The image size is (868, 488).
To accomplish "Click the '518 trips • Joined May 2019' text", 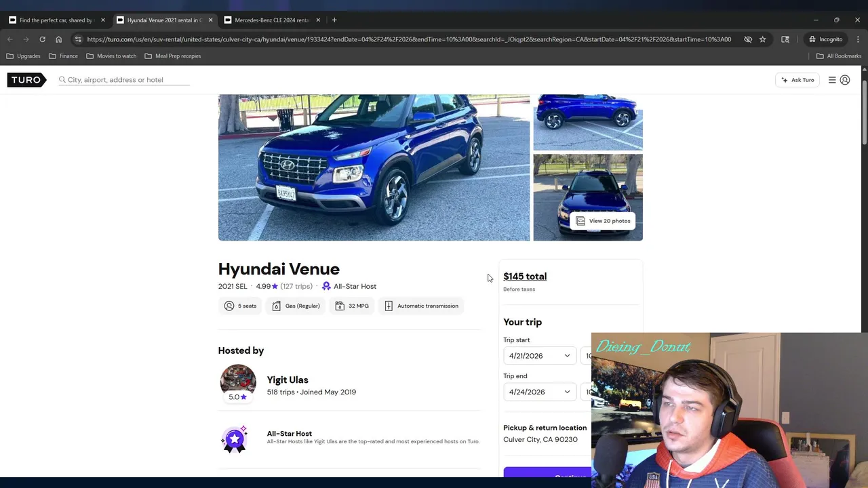I will (x=311, y=392).
